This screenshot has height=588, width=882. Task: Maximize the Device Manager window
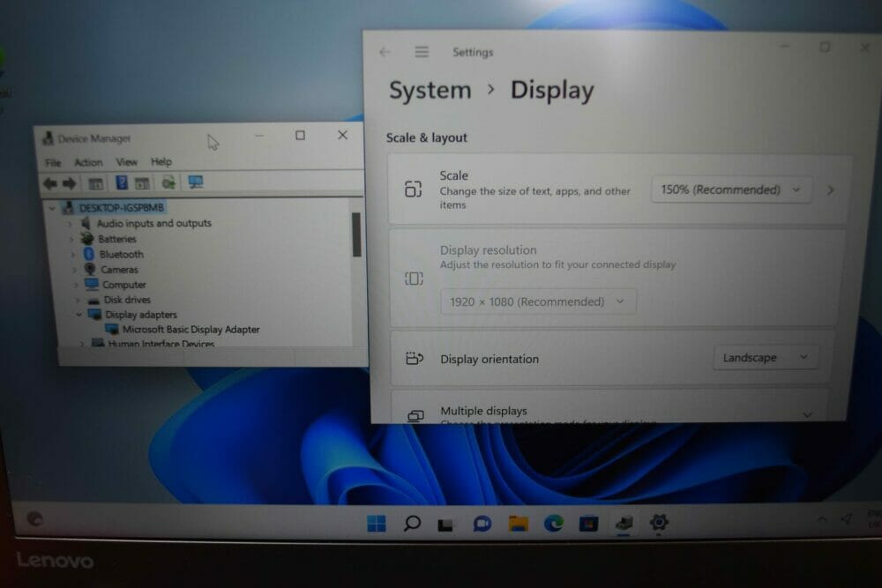coord(301,136)
